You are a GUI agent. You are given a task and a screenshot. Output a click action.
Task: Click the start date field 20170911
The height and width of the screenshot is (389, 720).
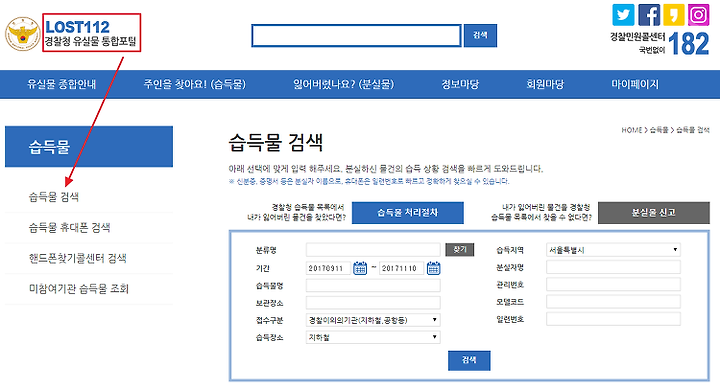point(328,268)
